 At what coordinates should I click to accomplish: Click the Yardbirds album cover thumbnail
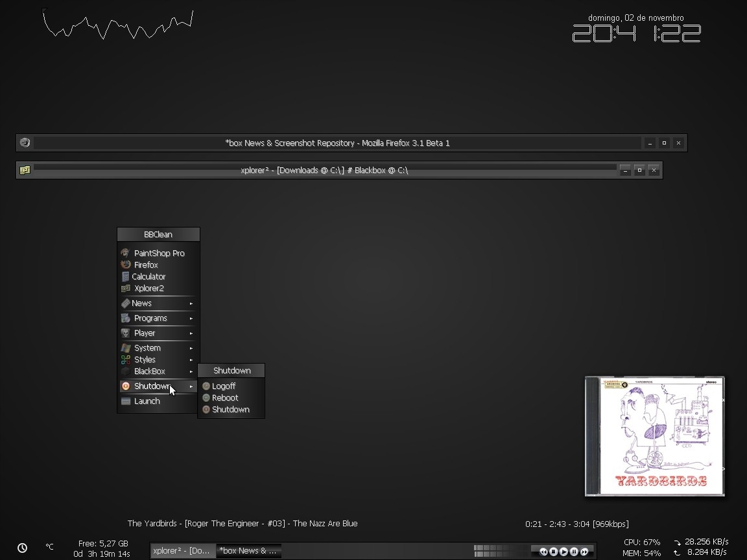[x=654, y=436]
